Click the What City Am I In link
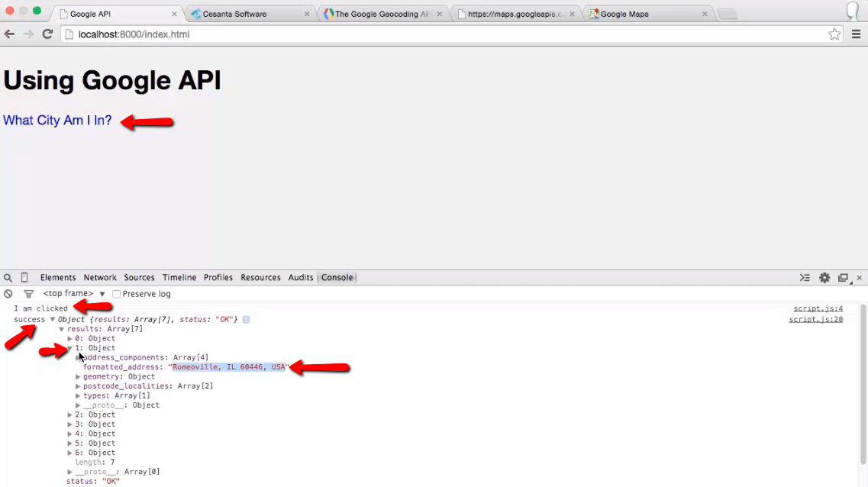 [57, 121]
